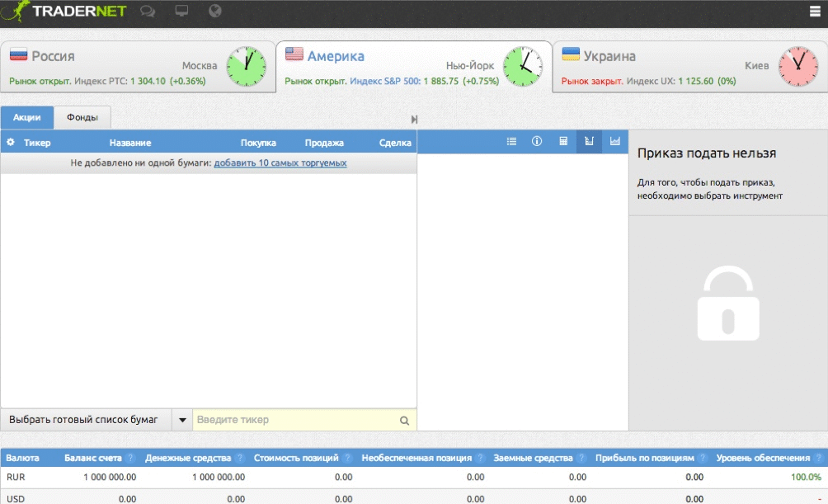Show the list view panel icon
The image size is (828, 504).
pos(511,142)
